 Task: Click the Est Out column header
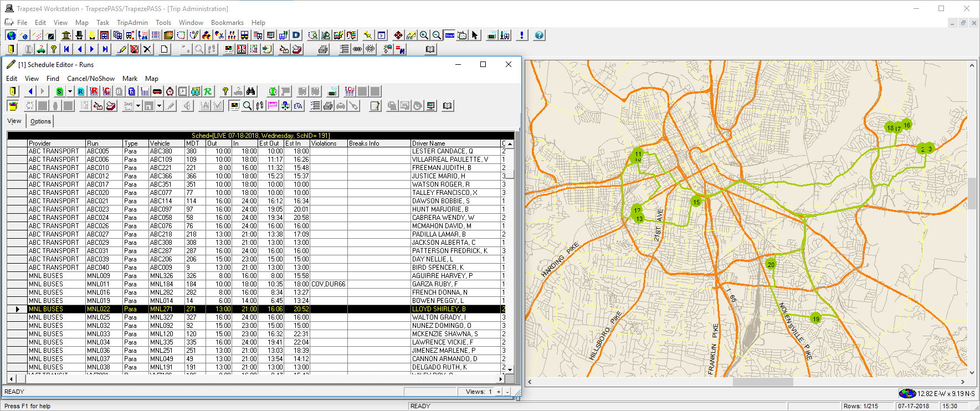tap(271, 143)
